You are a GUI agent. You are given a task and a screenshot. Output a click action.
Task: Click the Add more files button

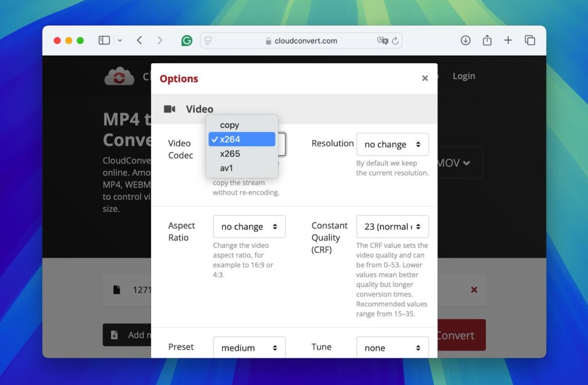tap(127, 335)
